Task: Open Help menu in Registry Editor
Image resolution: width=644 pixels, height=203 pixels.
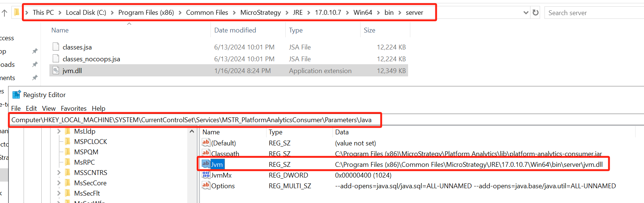Action: pyautogui.click(x=98, y=108)
